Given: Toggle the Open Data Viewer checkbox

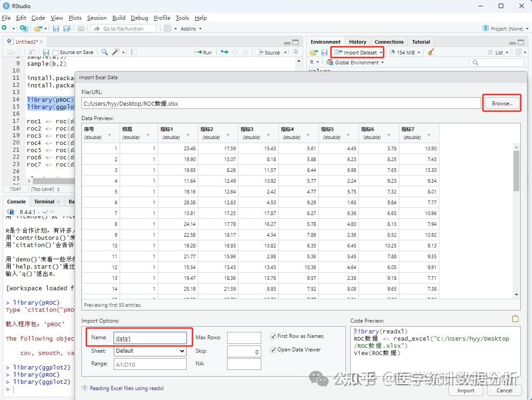Looking at the screenshot, I should click(x=273, y=350).
